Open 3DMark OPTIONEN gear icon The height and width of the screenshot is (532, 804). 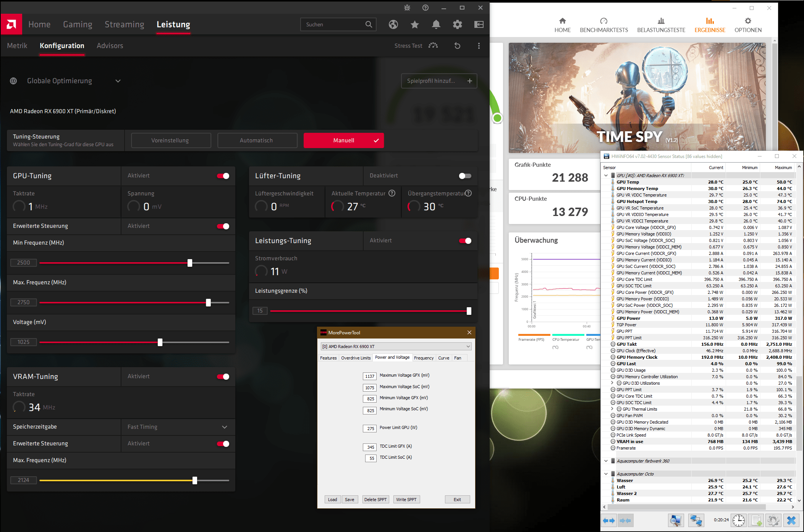pos(748,21)
